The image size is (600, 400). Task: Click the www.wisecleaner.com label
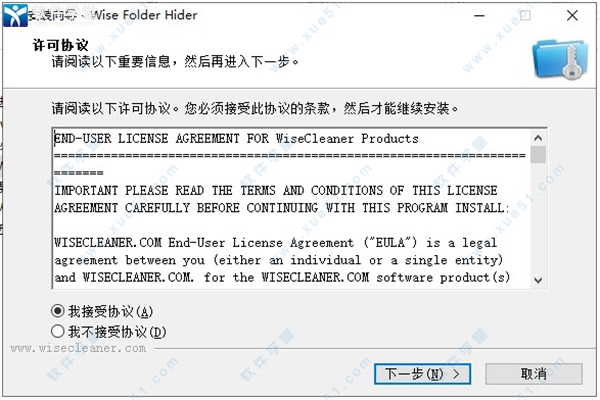78,348
